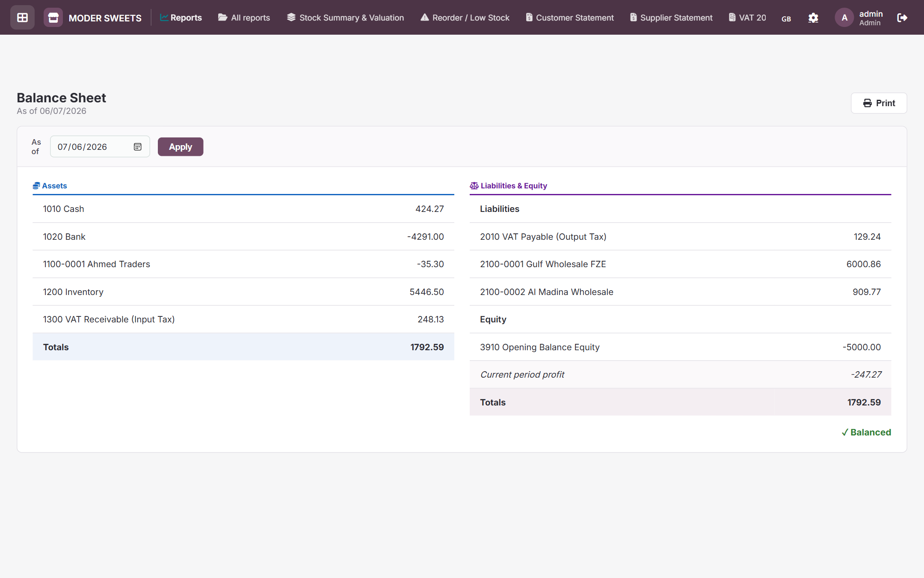
Task: Open the dashboard grid icon
Action: (x=22, y=18)
